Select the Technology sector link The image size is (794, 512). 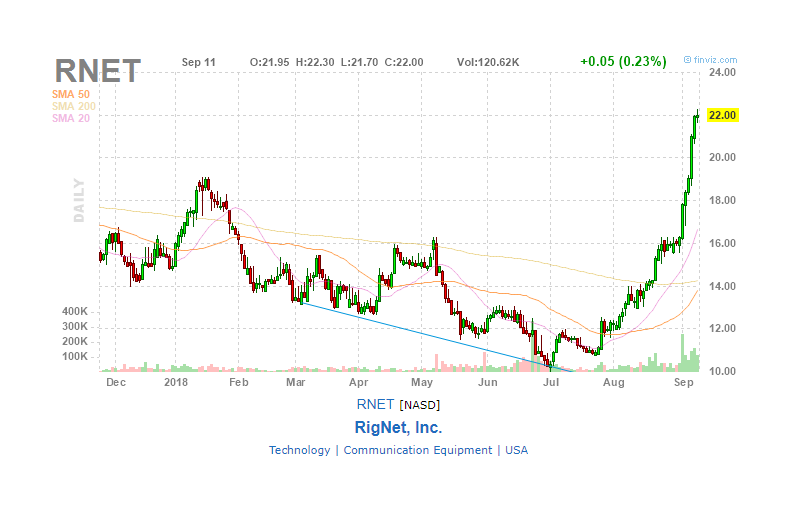pyautogui.click(x=299, y=450)
